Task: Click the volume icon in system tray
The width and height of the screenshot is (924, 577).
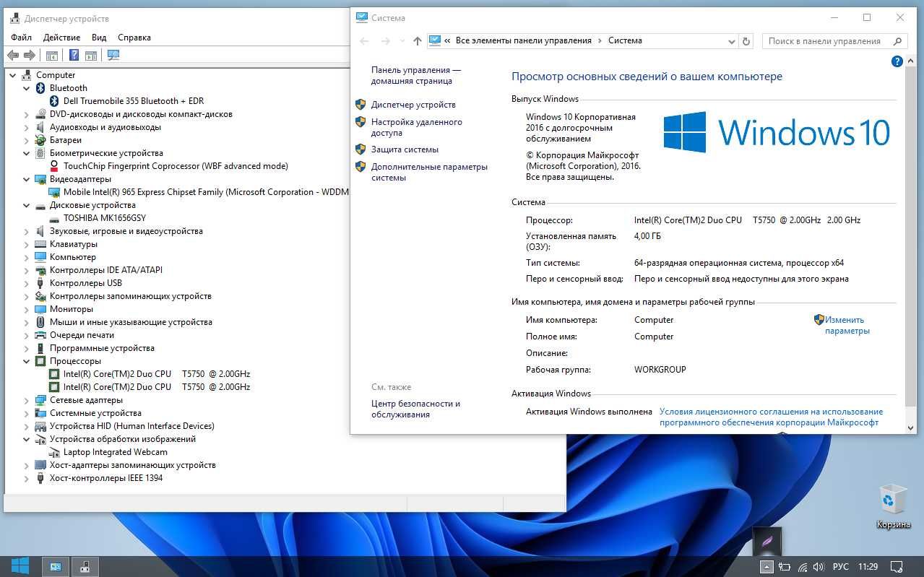Action: tap(818, 567)
